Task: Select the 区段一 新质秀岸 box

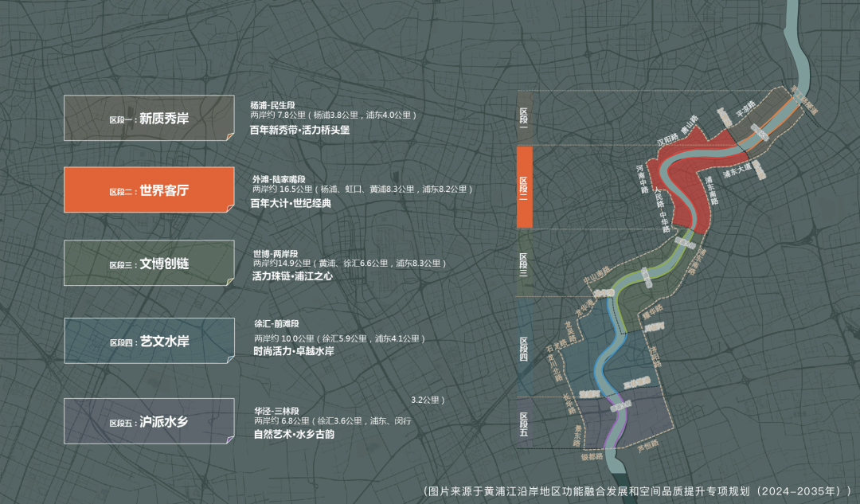Action: (x=149, y=118)
